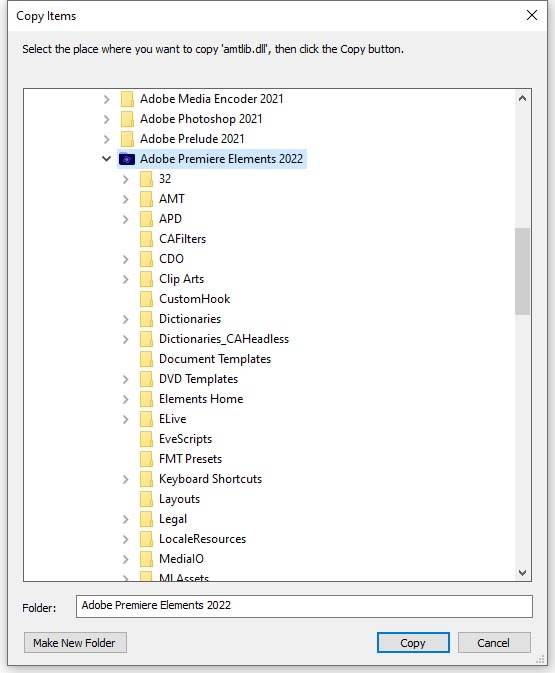Select the Document Templates folder name

(215, 359)
